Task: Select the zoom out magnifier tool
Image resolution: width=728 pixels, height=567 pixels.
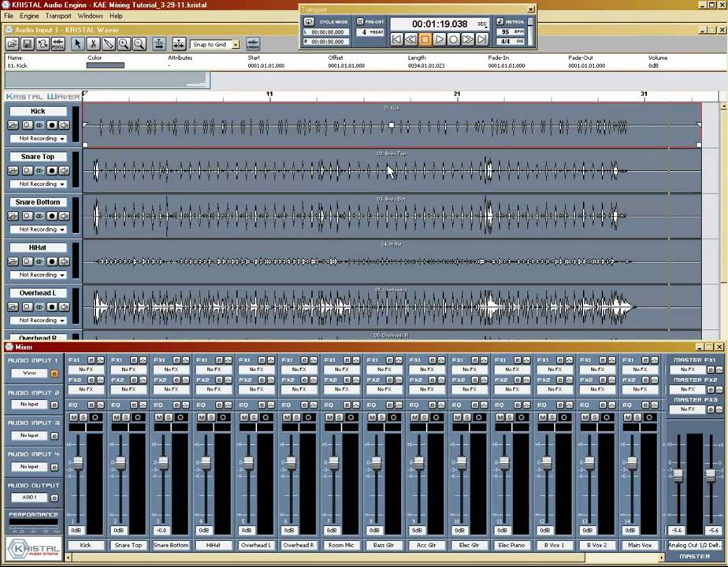Action: [x=139, y=45]
